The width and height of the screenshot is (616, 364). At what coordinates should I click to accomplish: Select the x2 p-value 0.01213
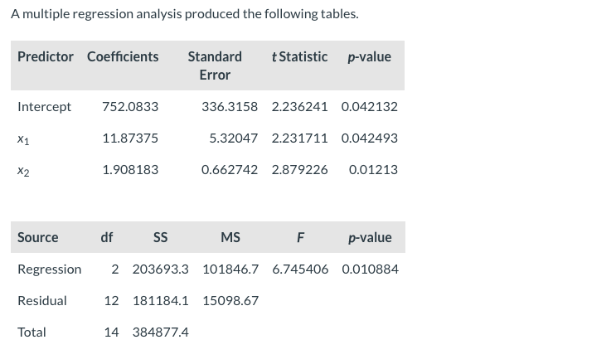click(x=373, y=169)
